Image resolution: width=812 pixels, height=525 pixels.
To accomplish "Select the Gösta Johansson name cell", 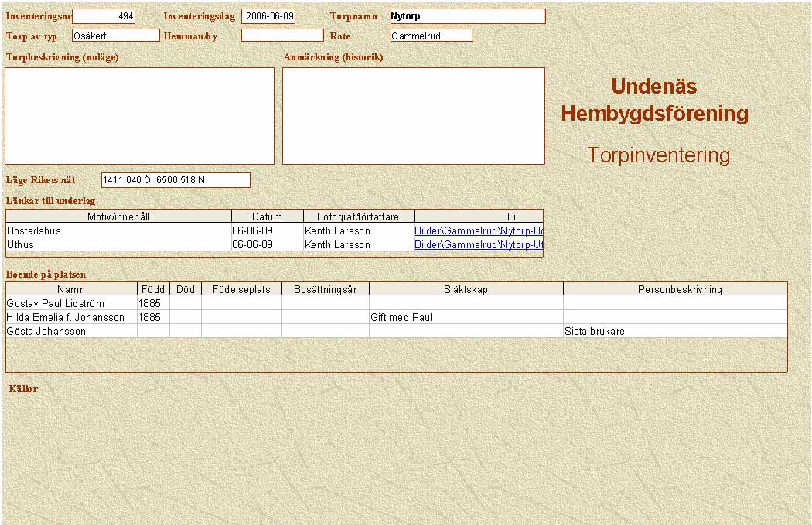I will tap(71, 331).
